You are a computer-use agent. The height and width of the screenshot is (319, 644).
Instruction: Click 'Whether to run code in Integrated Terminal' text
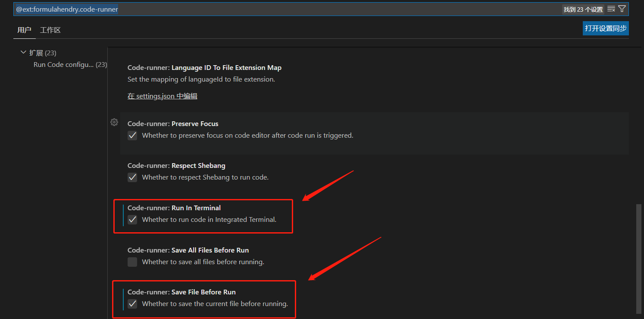pyautogui.click(x=209, y=220)
